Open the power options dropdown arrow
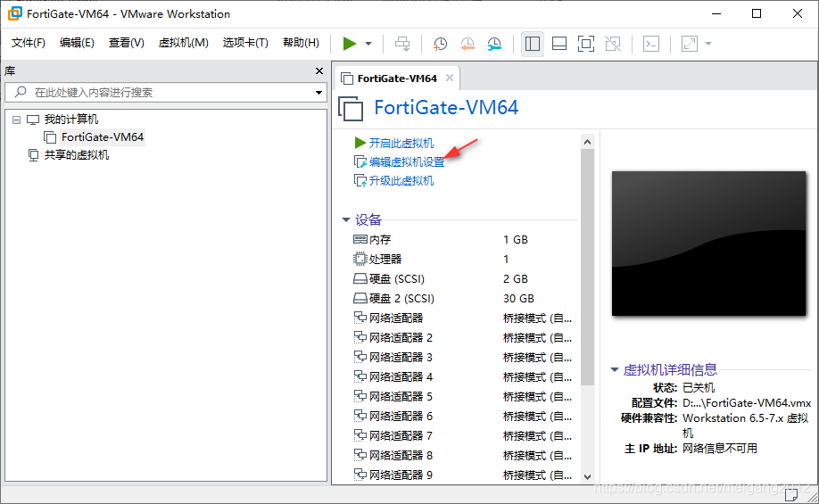This screenshot has width=819, height=504. coord(368,44)
